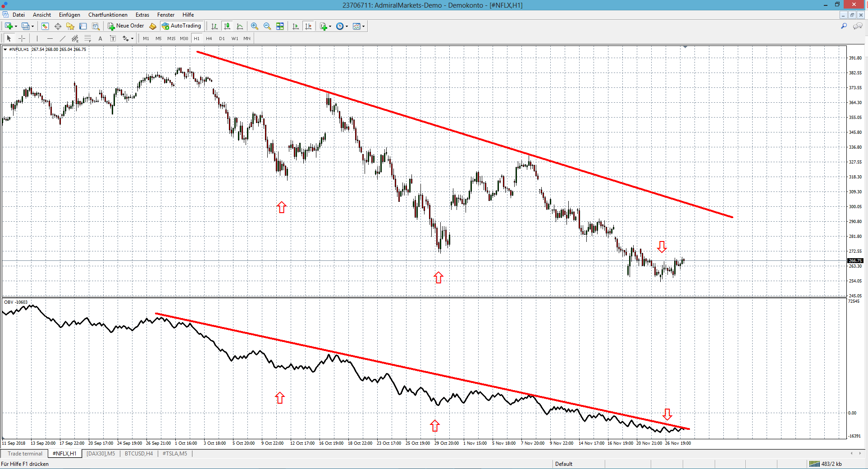
Task: Select the text label tool
Action: pos(100,38)
